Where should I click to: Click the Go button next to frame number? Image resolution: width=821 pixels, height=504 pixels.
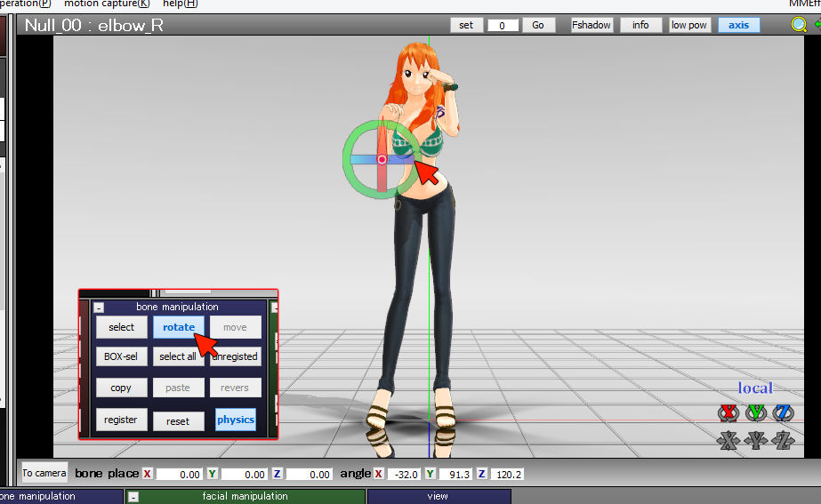click(x=538, y=25)
